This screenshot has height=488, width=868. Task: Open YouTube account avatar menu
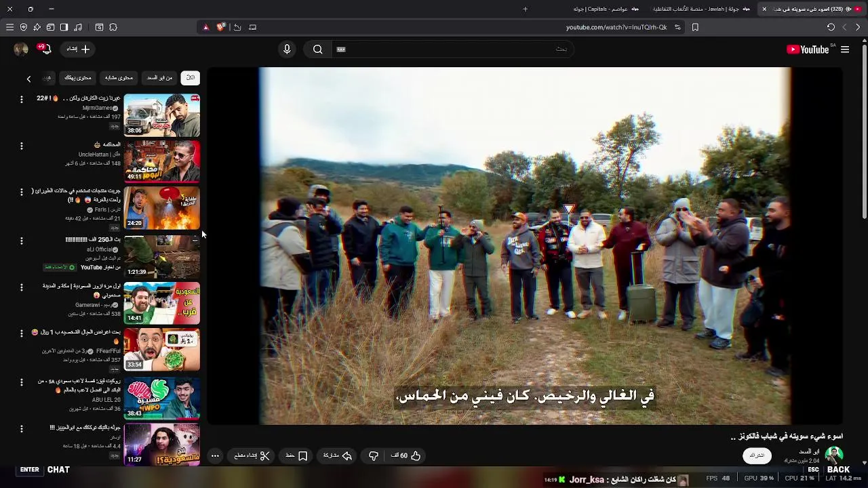[x=21, y=49]
